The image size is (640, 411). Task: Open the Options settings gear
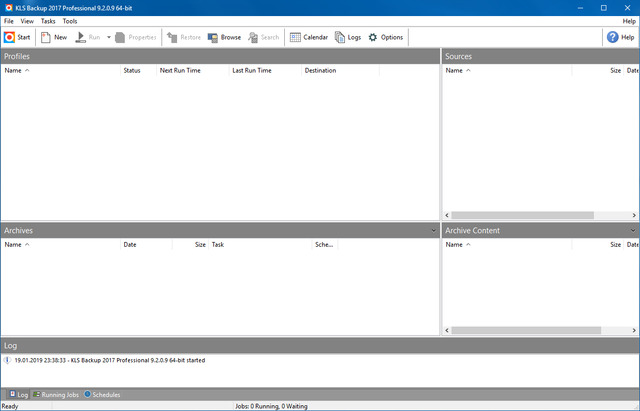[x=373, y=37]
